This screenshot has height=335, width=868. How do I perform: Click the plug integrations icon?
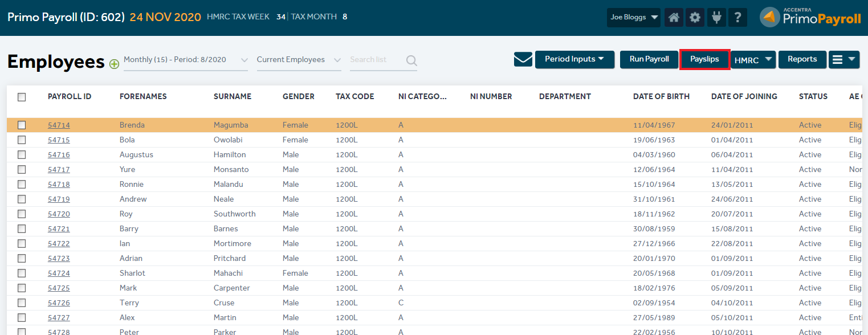pyautogui.click(x=716, y=17)
